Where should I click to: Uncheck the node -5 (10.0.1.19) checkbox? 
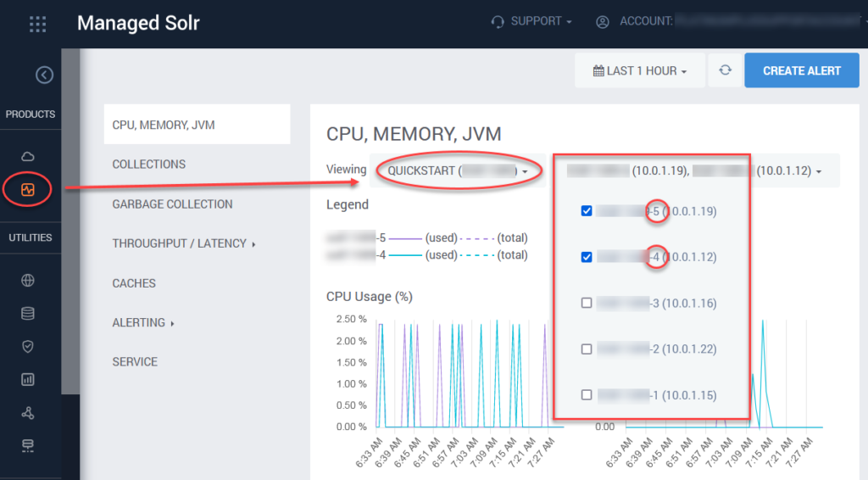[587, 211]
